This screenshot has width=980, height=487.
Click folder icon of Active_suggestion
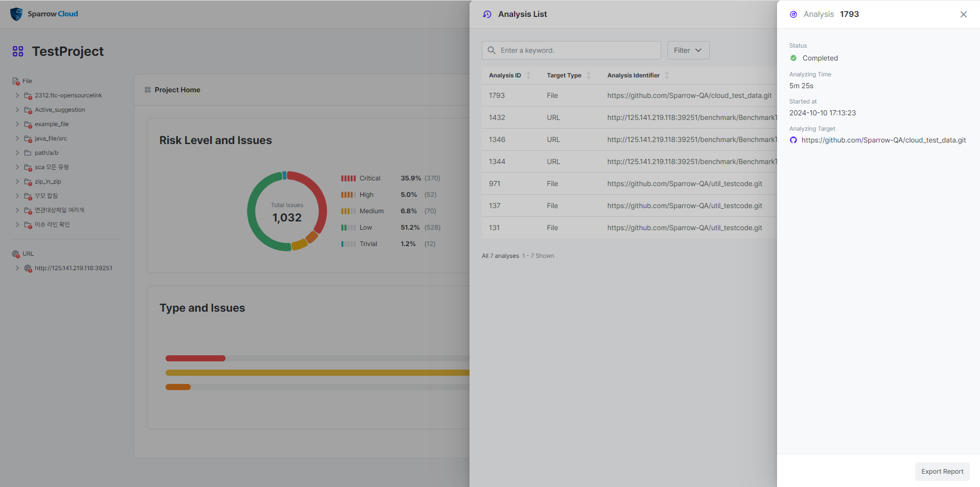(28, 110)
